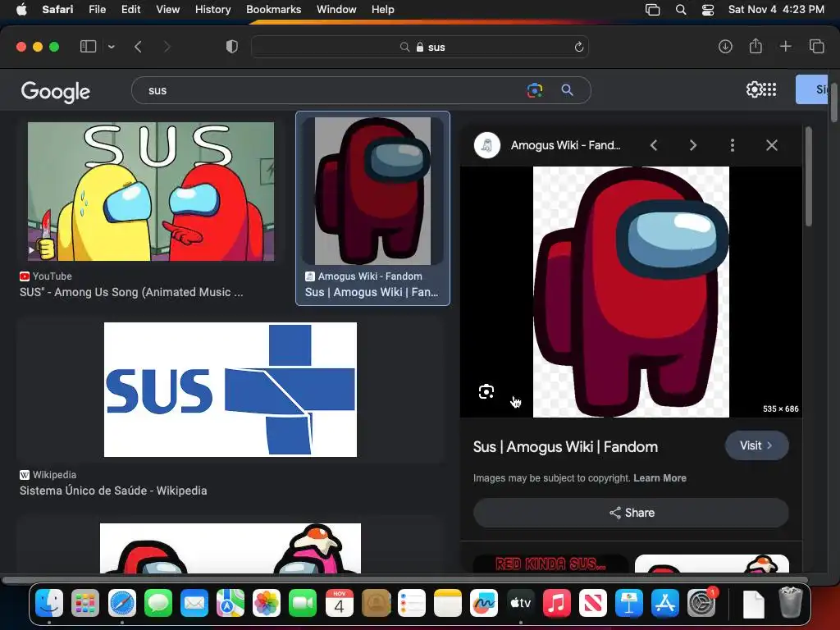The width and height of the screenshot is (840, 630).
Task: Select the Amogus Wiki Fandom result thumbnail
Action: [373, 191]
